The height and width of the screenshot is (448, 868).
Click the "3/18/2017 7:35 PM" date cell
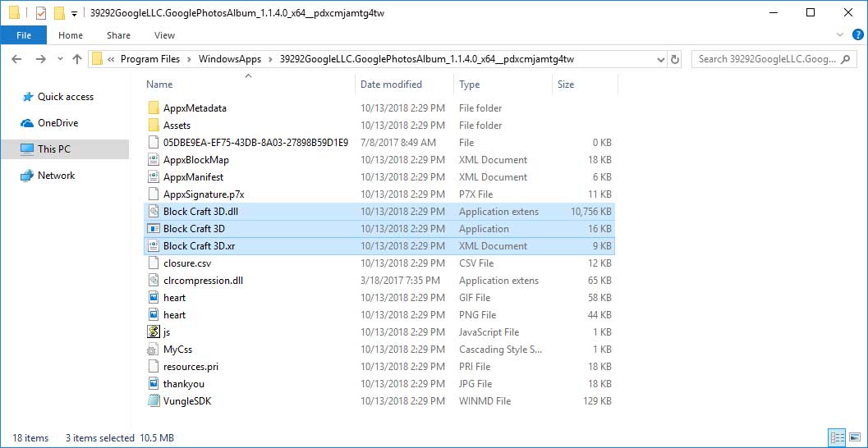[400, 281]
